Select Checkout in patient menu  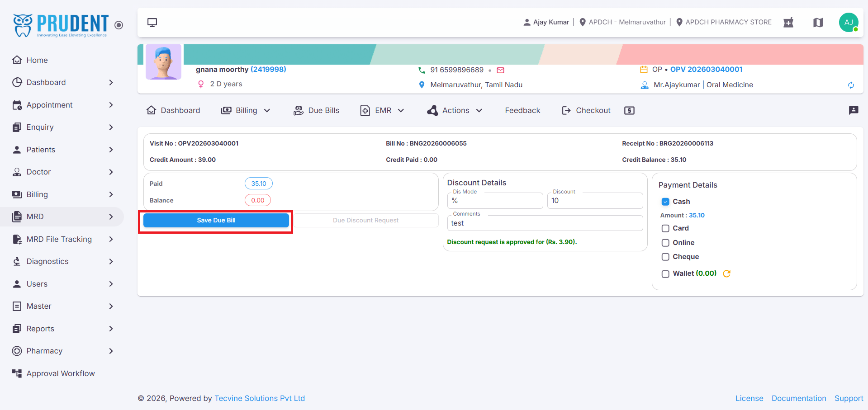[586, 110]
